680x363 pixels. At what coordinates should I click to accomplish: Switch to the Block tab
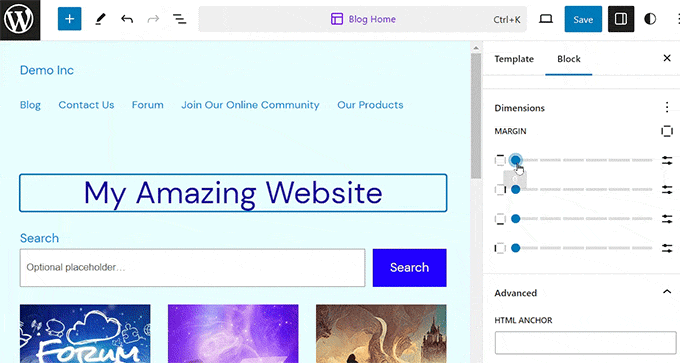(x=569, y=59)
